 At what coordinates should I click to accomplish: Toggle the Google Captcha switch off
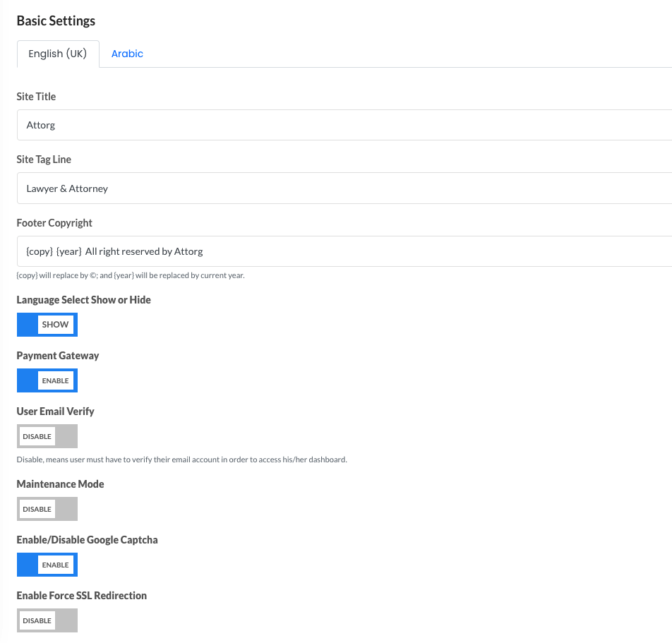tap(47, 565)
